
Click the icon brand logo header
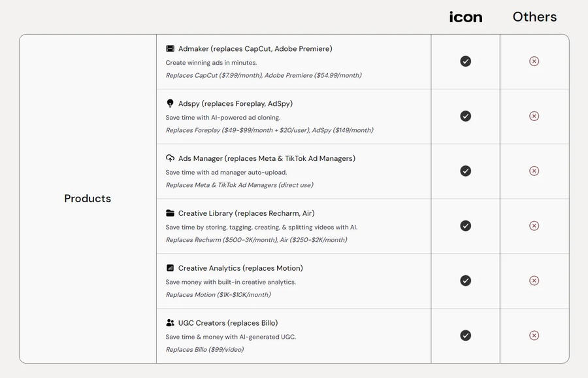point(466,18)
